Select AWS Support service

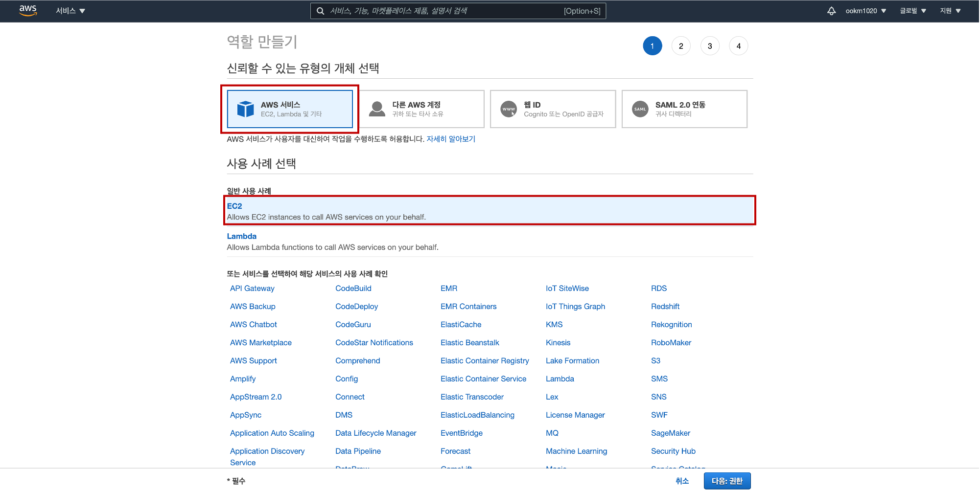(254, 361)
